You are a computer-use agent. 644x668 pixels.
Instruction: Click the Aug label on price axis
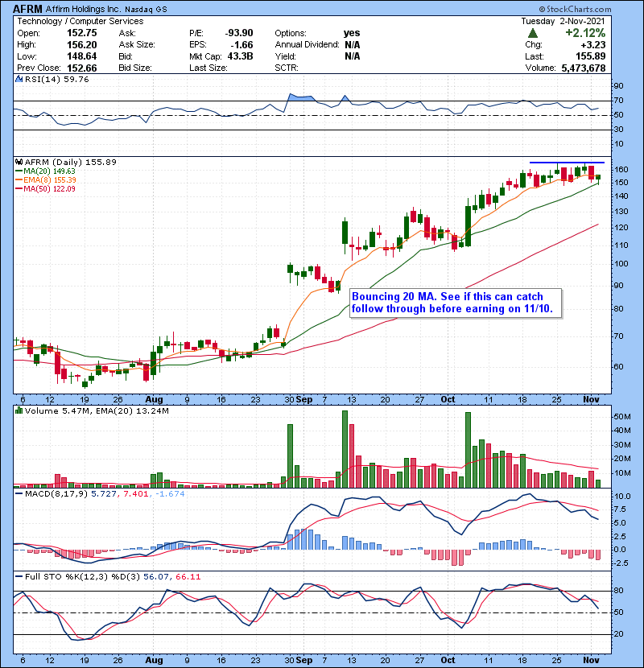click(154, 399)
